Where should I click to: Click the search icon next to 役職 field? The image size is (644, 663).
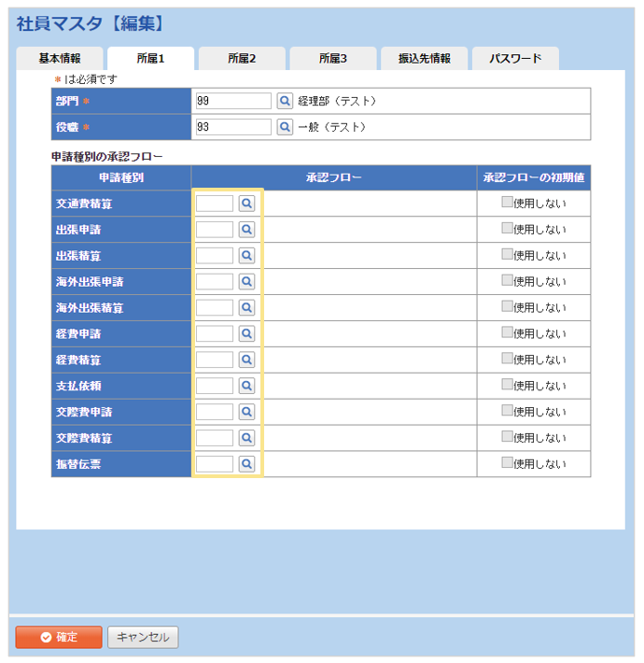[x=285, y=127]
